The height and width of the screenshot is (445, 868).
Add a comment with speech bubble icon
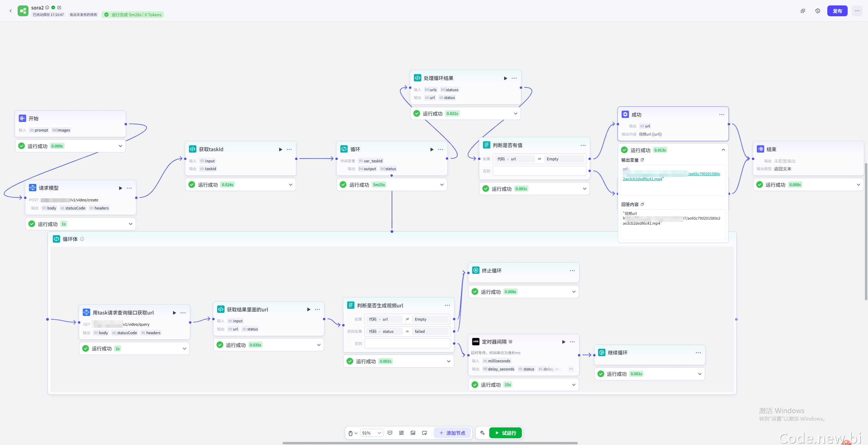[x=390, y=433]
